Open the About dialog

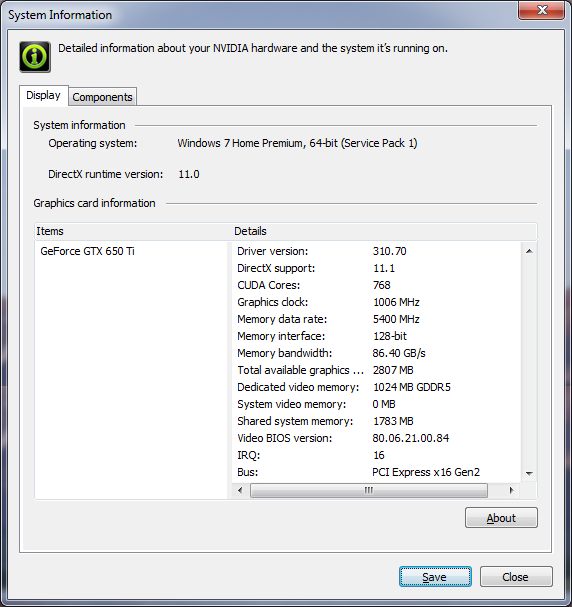click(x=501, y=518)
